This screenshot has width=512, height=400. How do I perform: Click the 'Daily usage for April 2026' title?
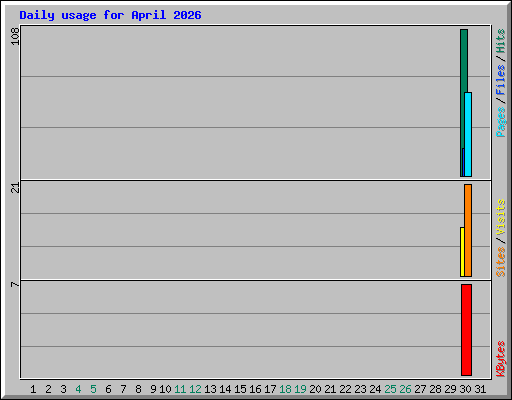click(x=110, y=15)
